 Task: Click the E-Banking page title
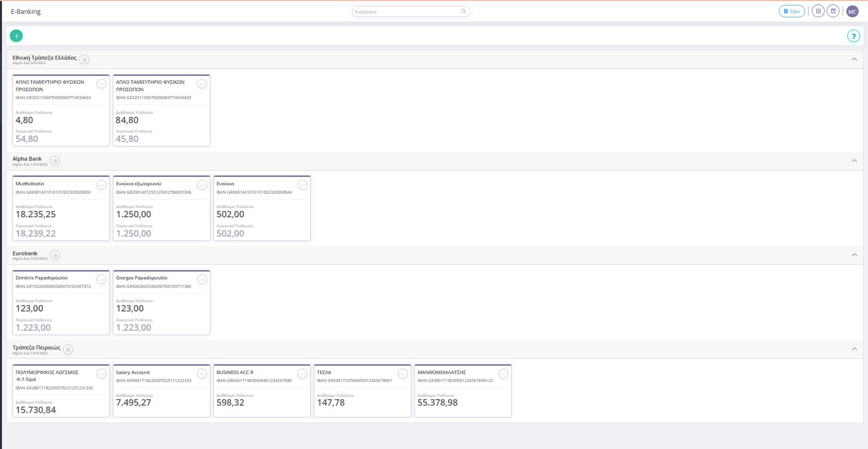pos(26,11)
